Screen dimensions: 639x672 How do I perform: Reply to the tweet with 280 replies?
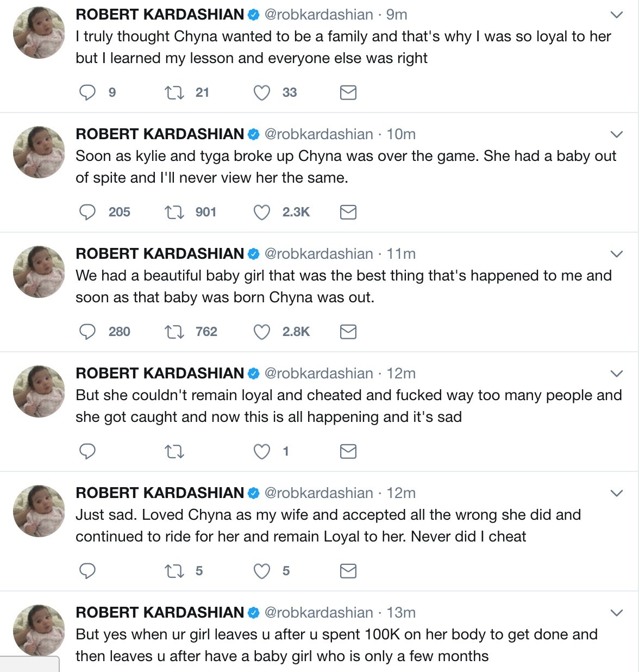pos(87,332)
